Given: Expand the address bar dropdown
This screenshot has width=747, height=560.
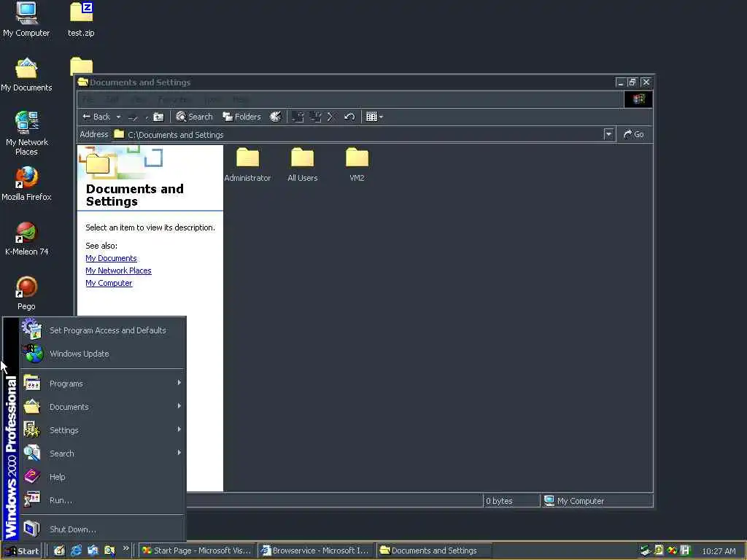Looking at the screenshot, I should click(608, 134).
